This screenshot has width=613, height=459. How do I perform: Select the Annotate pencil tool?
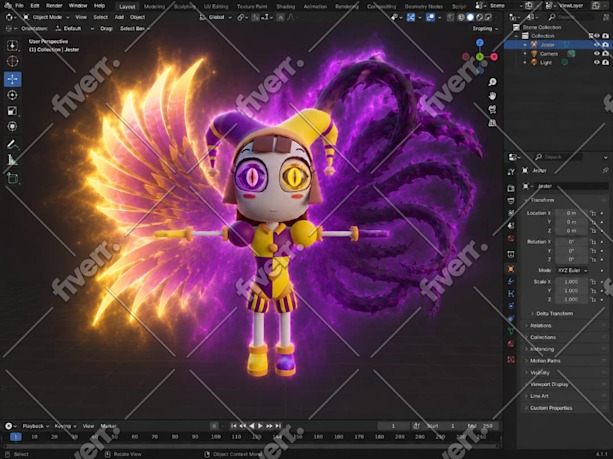pyautogui.click(x=13, y=145)
